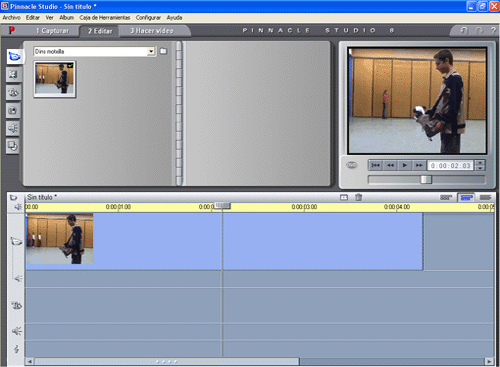Expand the Dino mobilla folder dropdown
Viewport: 500px width, 367px height.
pos(151,51)
